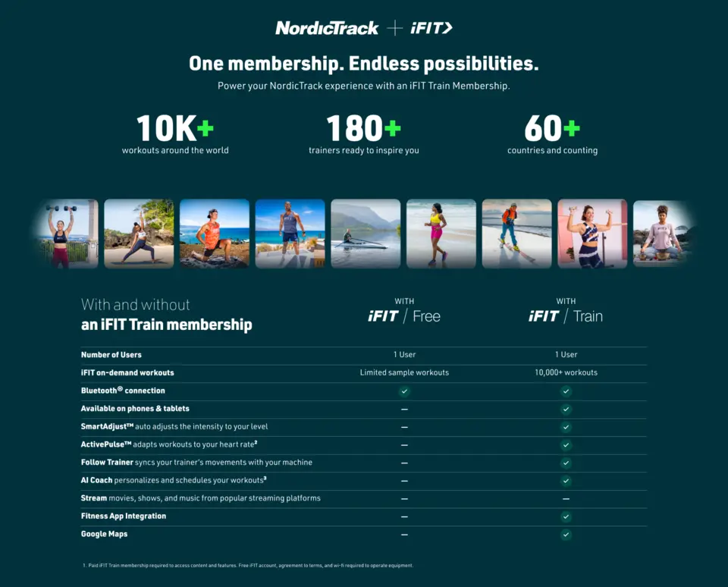Click the "Number of Users" row label
Image resolution: width=728 pixels, height=587 pixels.
point(111,355)
